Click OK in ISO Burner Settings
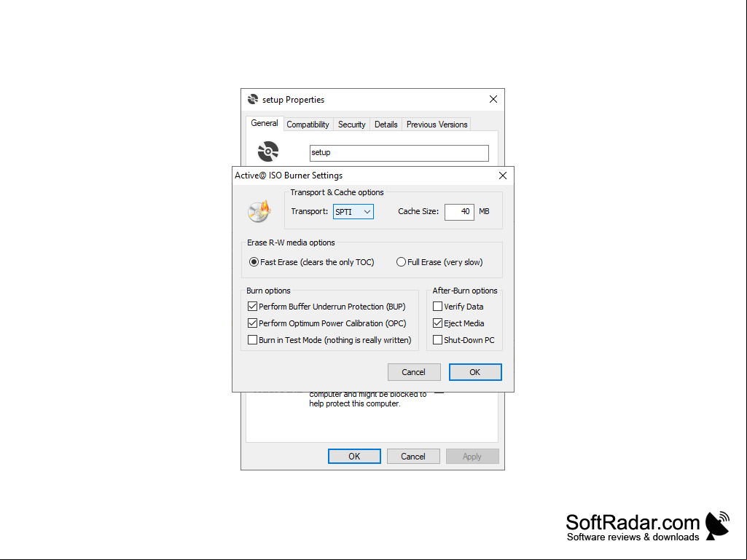747x560 pixels. coord(475,372)
